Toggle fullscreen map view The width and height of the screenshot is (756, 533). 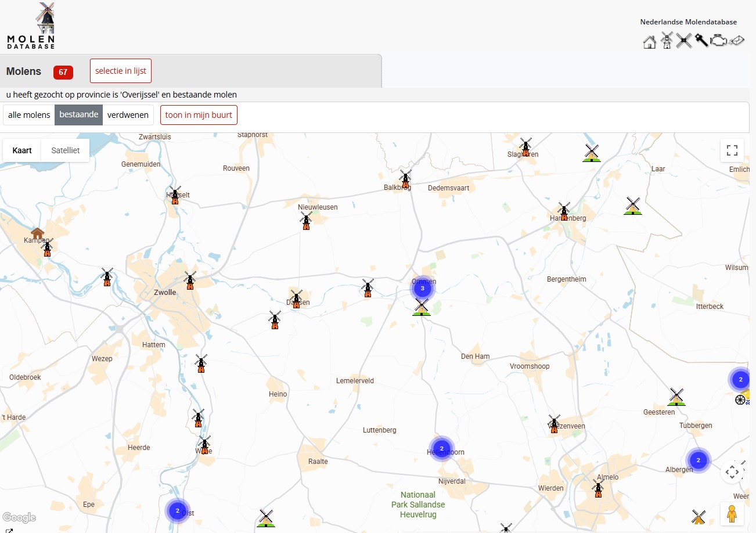pos(732,150)
